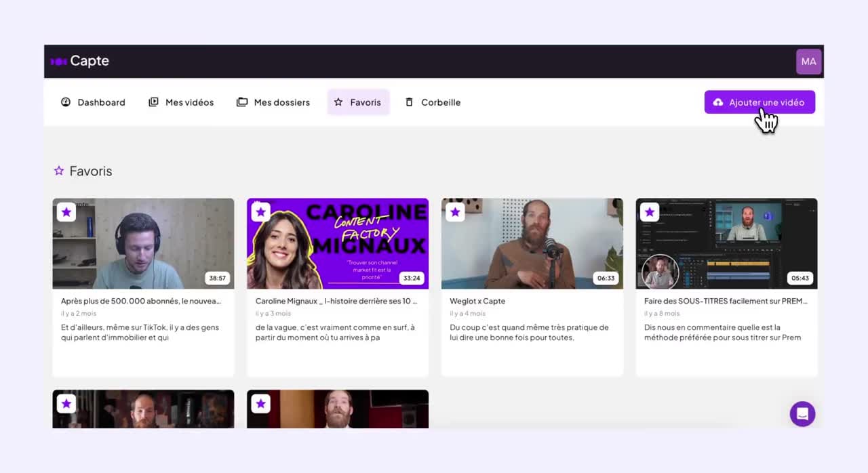Click excerpt 'de la vague, c'est vraiment'
This screenshot has height=473, width=868.
(335, 332)
